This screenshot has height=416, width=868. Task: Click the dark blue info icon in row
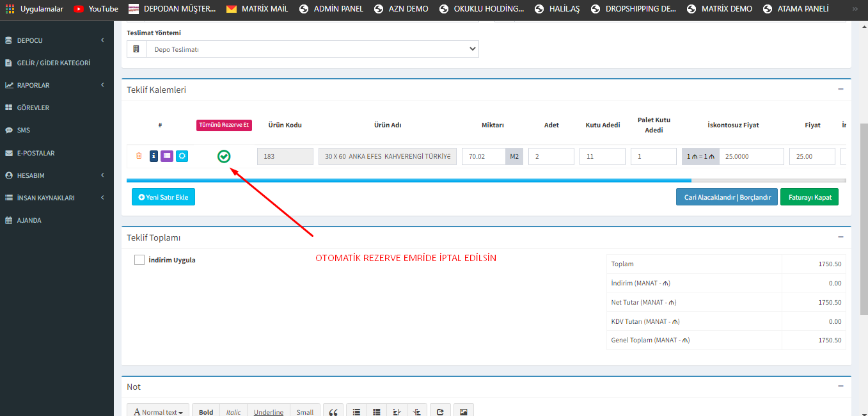click(x=154, y=156)
